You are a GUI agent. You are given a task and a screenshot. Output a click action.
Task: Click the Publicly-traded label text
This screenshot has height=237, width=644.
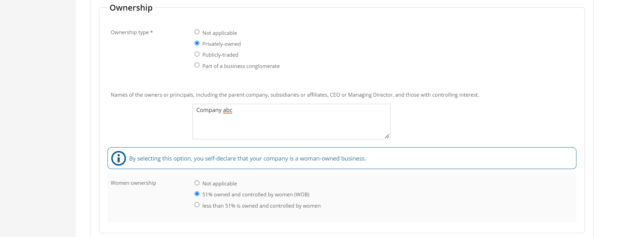pos(220,55)
